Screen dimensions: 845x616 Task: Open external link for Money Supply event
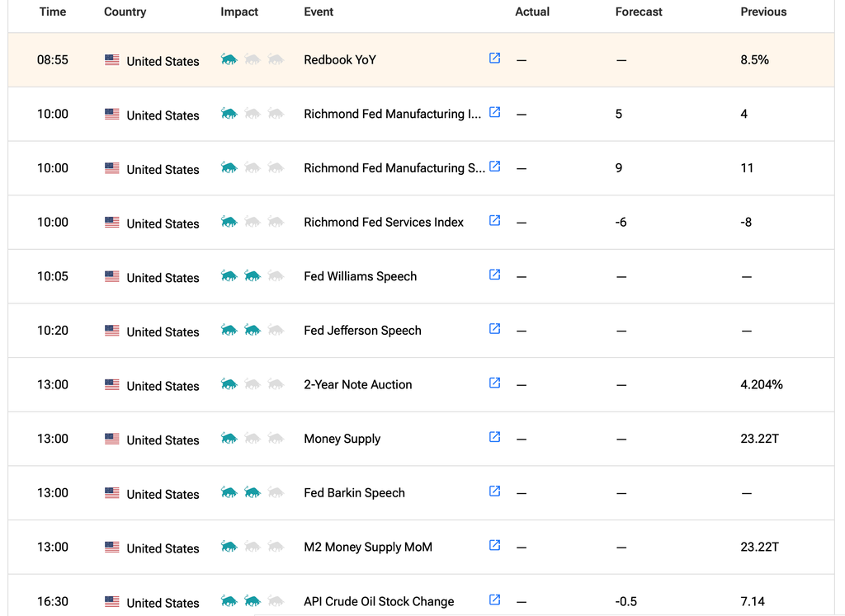click(495, 437)
